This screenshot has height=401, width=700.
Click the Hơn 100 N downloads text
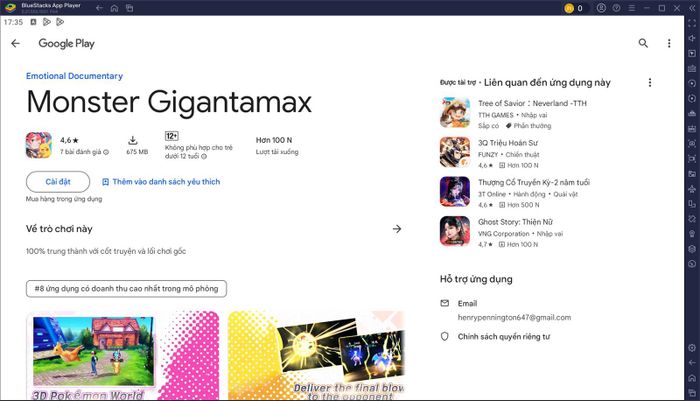(x=274, y=140)
